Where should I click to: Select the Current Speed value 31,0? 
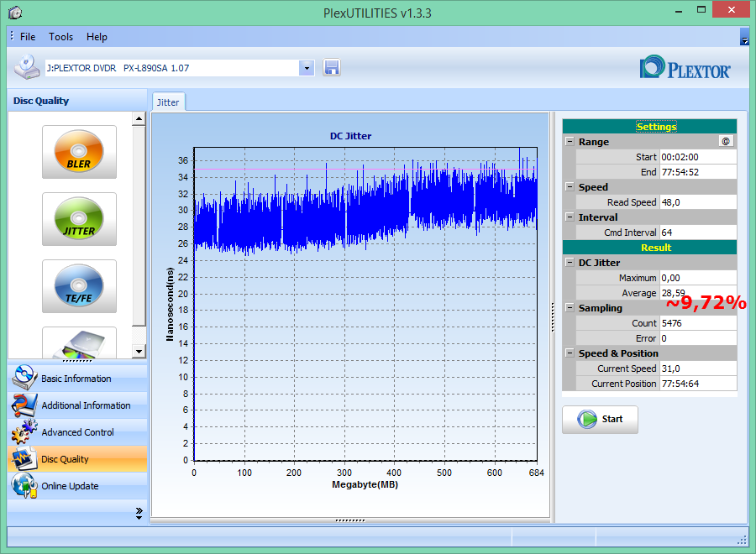click(x=698, y=368)
